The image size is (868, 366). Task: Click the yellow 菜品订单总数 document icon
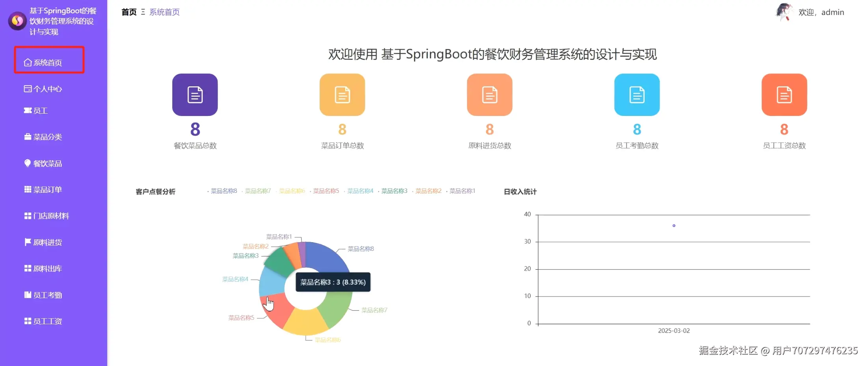[x=342, y=95]
